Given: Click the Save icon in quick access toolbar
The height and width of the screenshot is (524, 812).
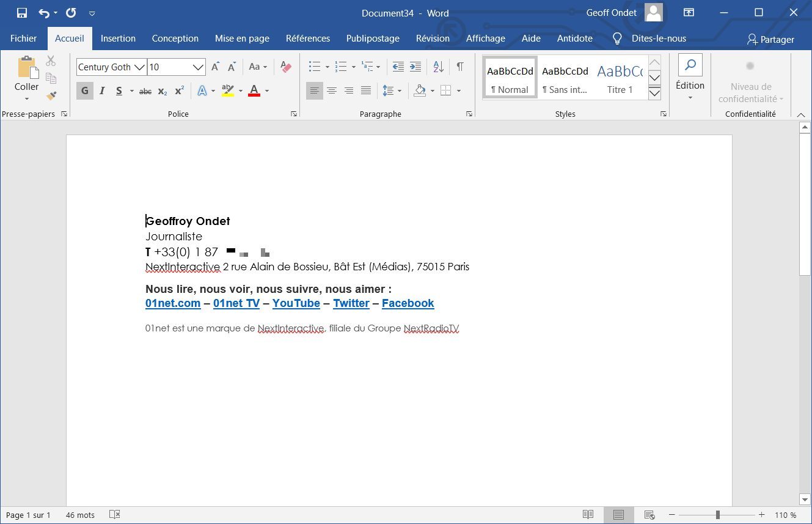Looking at the screenshot, I should [22, 13].
